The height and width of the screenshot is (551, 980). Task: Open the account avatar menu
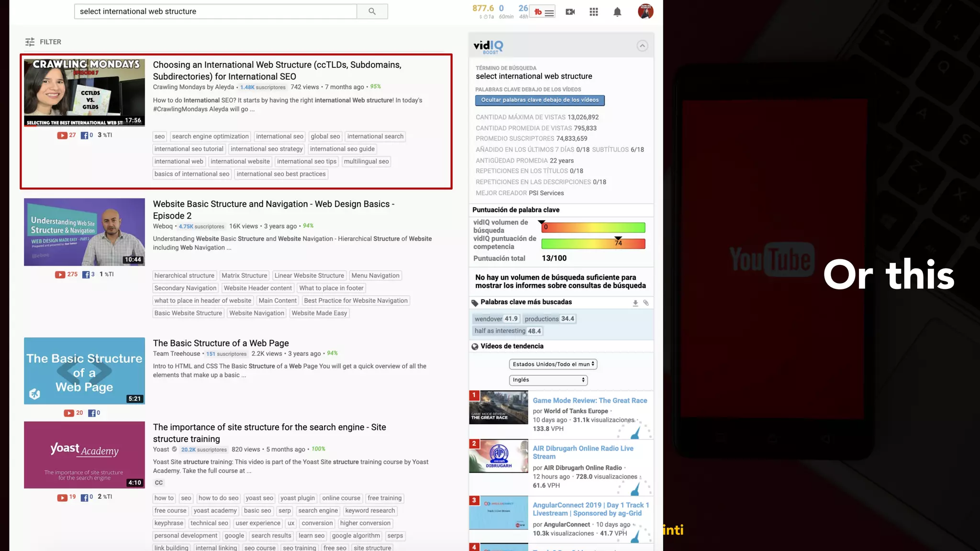646,11
